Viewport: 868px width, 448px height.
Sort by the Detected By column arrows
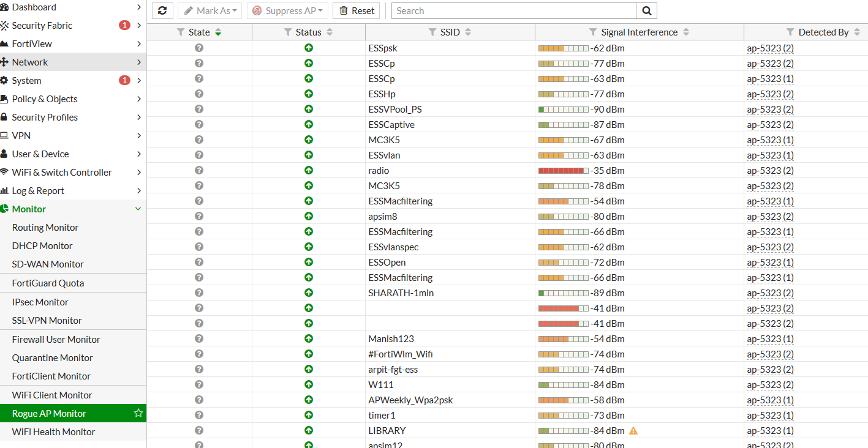pyautogui.click(x=856, y=32)
